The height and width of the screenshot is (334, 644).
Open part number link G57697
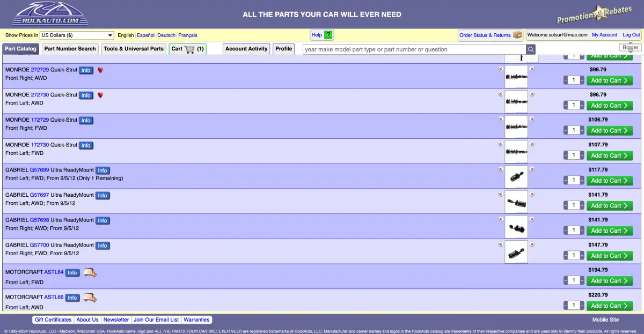[39, 195]
